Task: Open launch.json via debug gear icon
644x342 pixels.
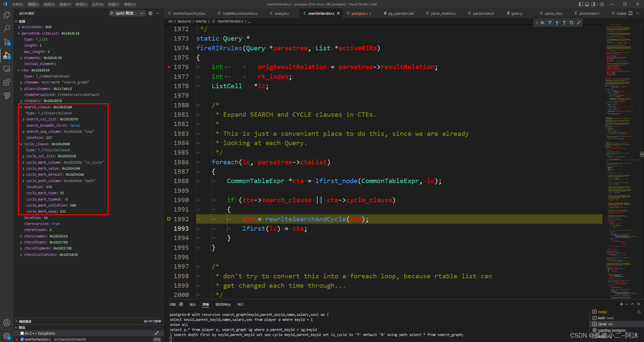Action: pyautogui.click(x=150, y=13)
